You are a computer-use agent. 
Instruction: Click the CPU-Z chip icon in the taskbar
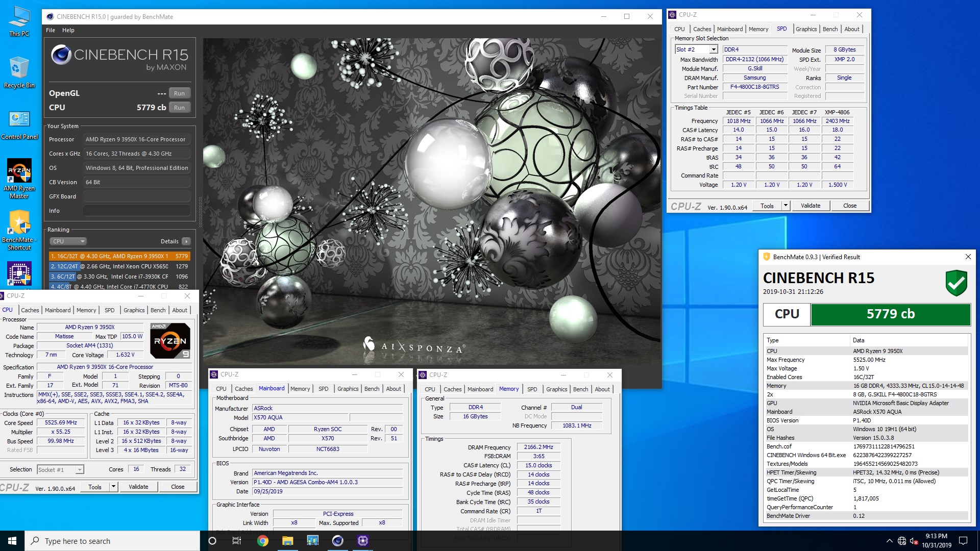point(362,541)
